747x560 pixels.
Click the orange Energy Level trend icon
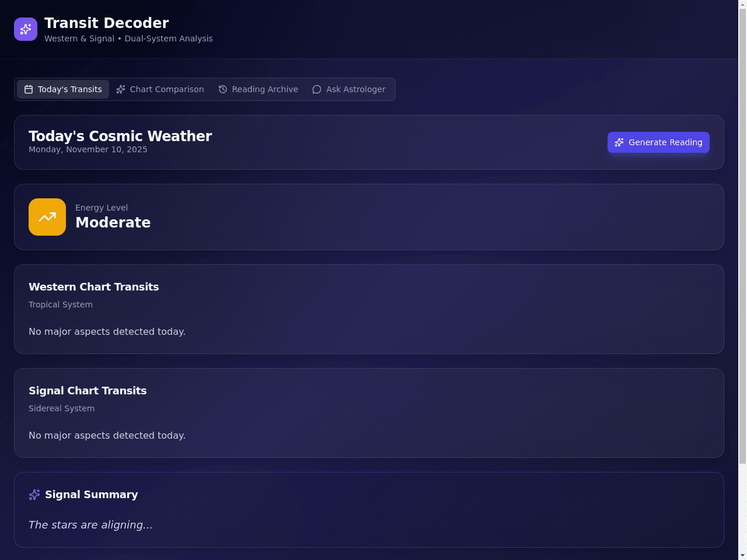tap(47, 217)
